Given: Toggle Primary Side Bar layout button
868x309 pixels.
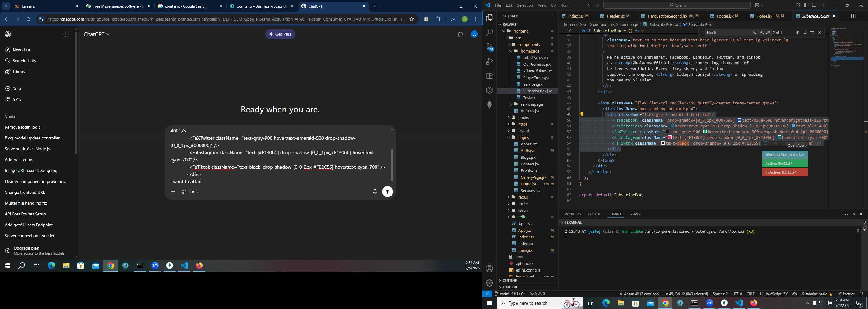Looking at the screenshot, I should click(x=806, y=5).
